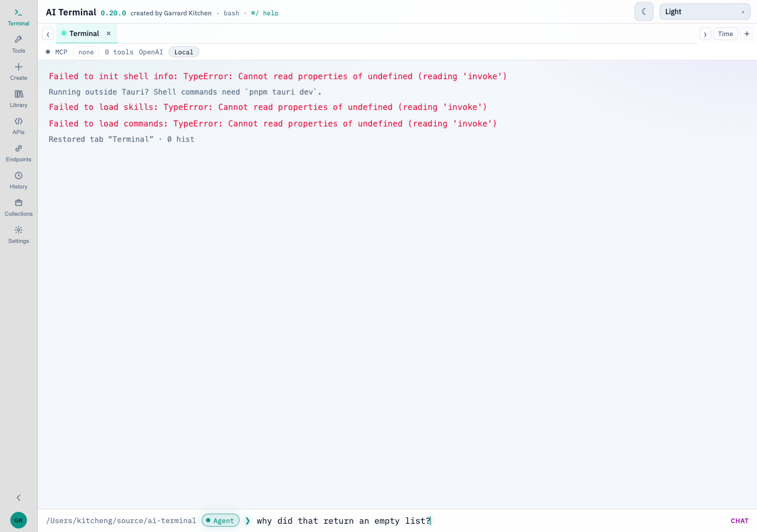
Task: Open the Terminal sidebar section
Action: (18, 17)
